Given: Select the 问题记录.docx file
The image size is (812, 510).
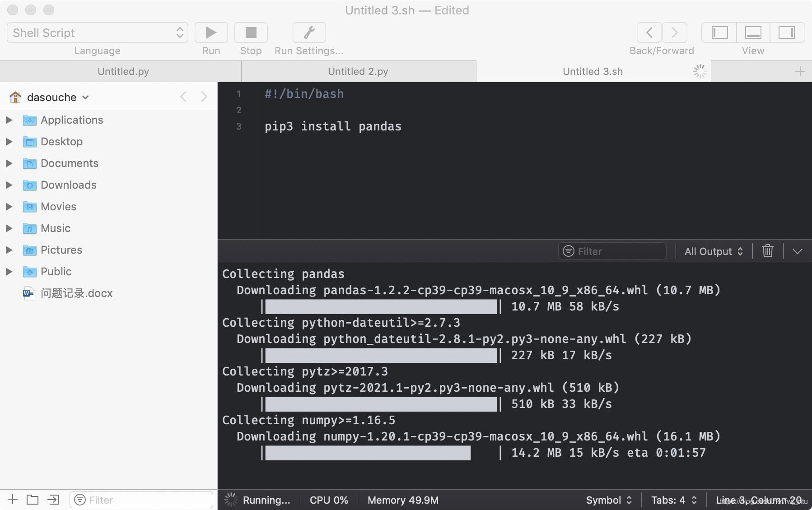Looking at the screenshot, I should coord(108,293).
